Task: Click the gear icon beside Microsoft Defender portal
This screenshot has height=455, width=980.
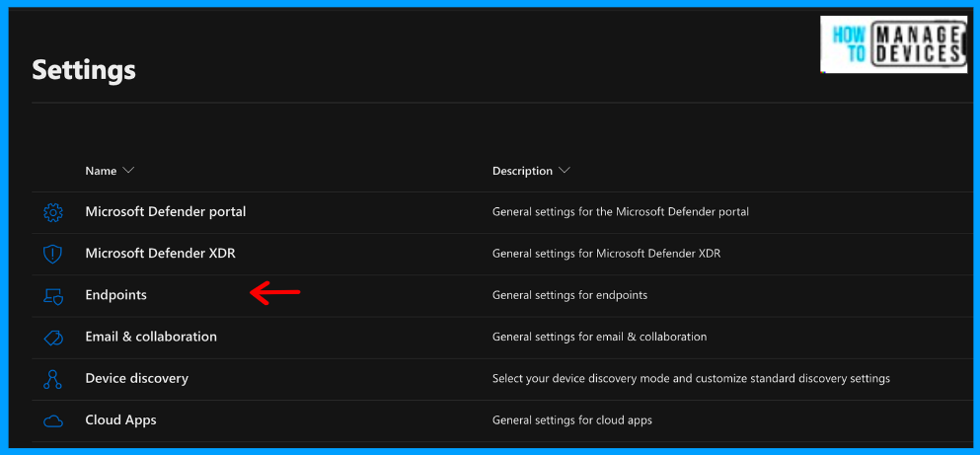Action: [x=53, y=212]
